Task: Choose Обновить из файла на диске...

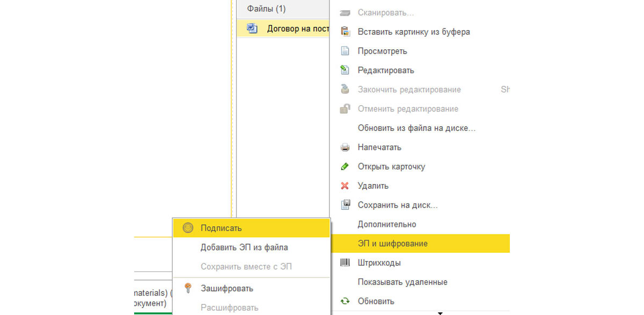Action: [420, 128]
